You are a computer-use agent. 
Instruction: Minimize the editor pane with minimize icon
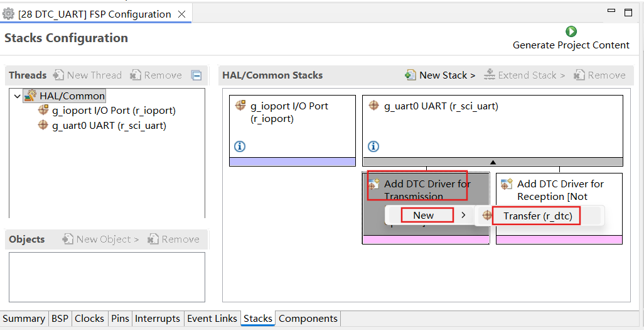tap(611, 11)
